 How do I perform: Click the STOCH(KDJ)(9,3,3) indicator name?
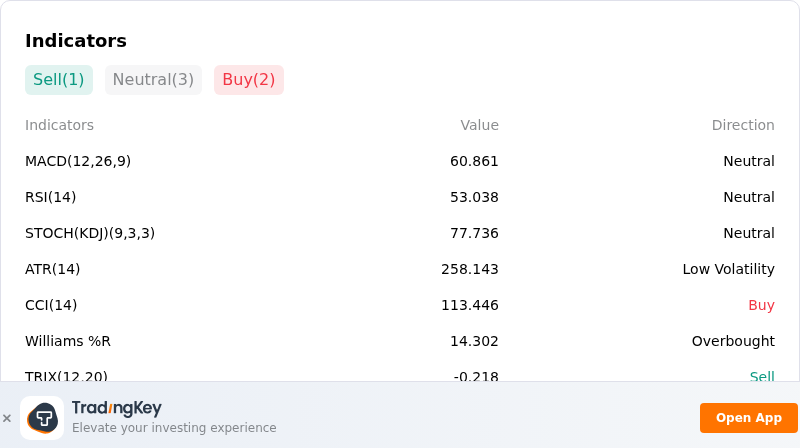point(90,233)
